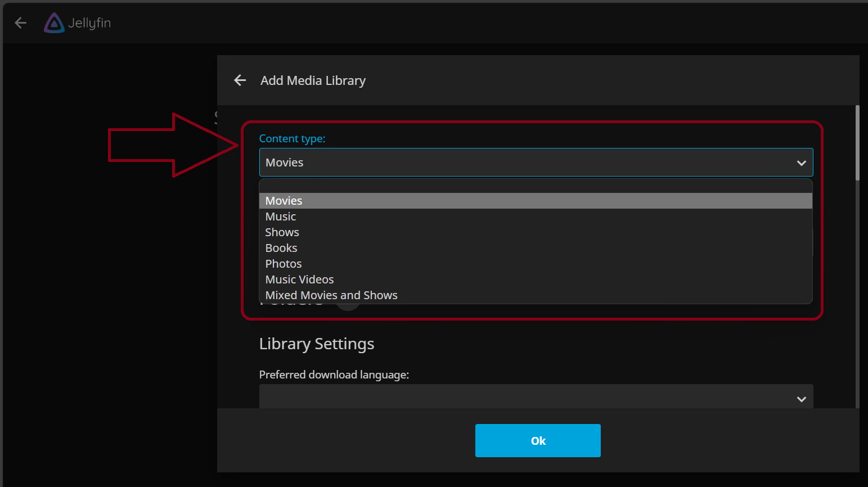Click the back arrow in the top bar

(20, 22)
